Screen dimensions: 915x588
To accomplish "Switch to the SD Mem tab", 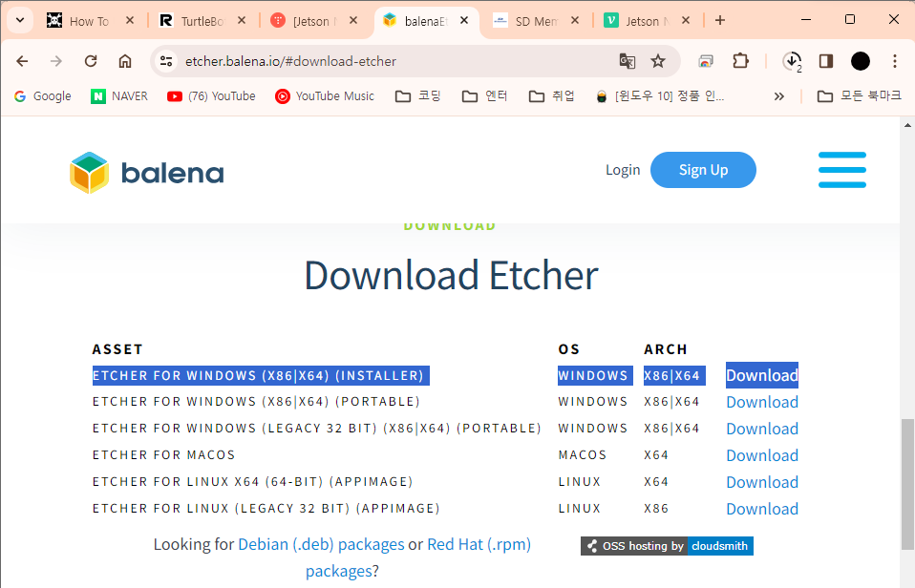I will point(535,21).
